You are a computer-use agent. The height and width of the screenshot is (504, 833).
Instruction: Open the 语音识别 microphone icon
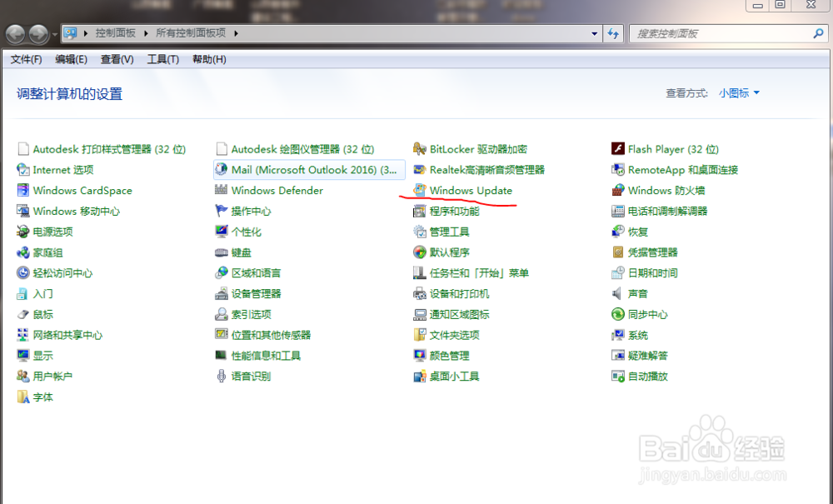[x=222, y=376]
